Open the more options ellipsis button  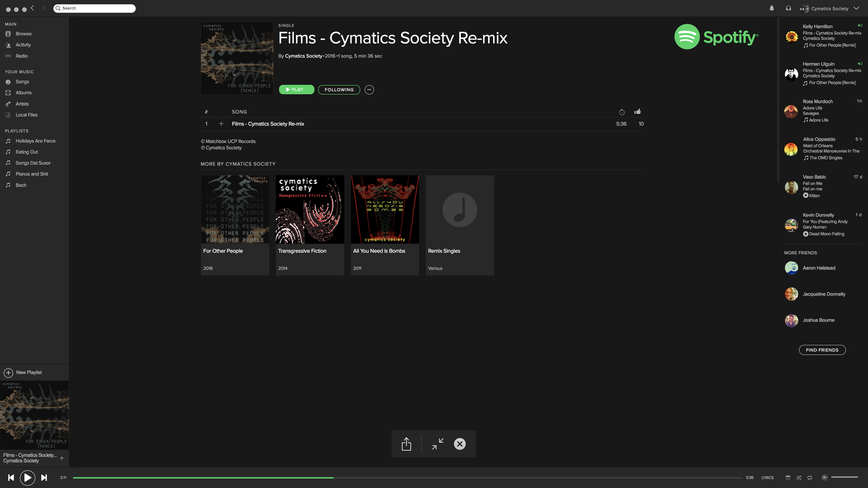point(369,90)
